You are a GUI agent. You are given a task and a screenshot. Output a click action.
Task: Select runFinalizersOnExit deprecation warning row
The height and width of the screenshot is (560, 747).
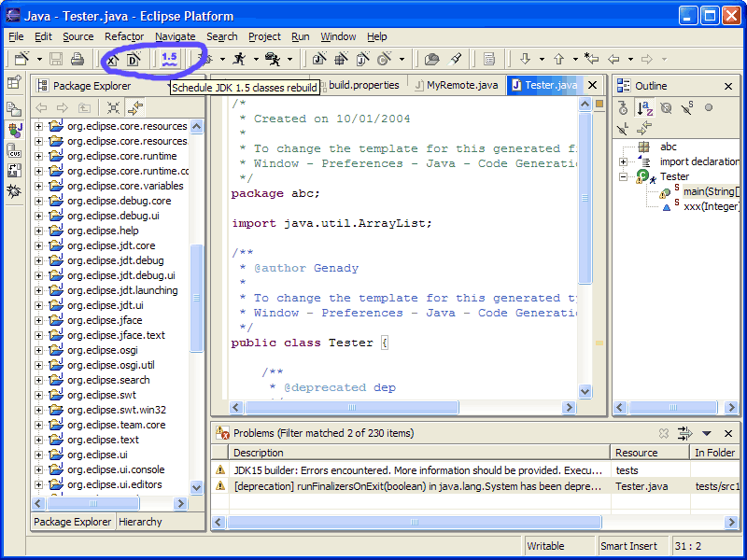pyautogui.click(x=475, y=486)
